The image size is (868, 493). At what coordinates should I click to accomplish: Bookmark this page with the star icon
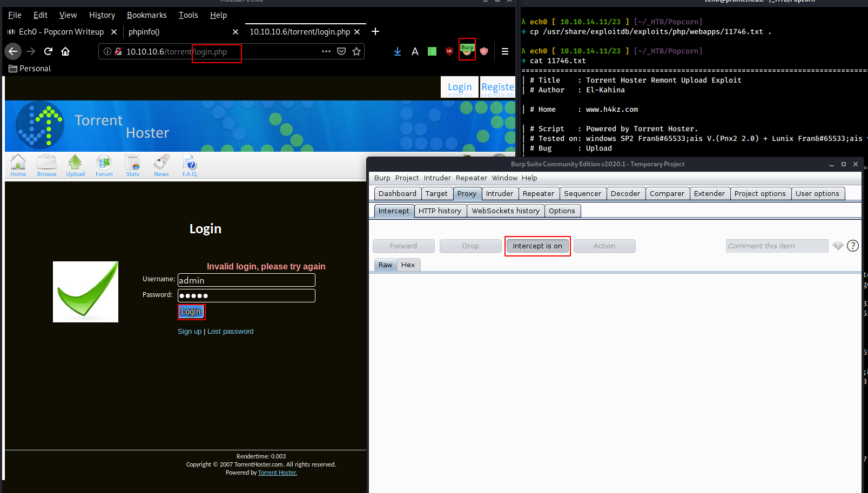tap(356, 51)
